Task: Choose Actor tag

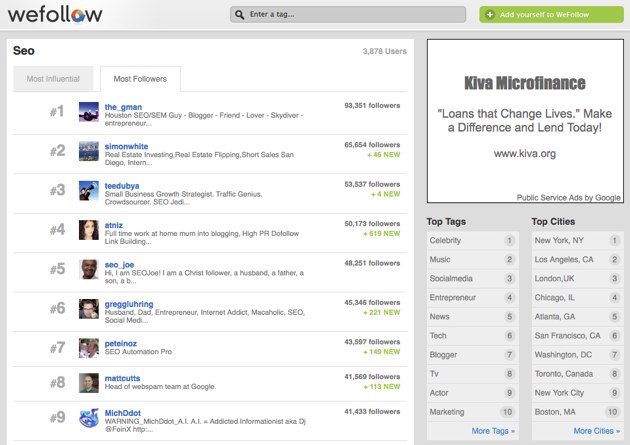Action: [x=472, y=393]
